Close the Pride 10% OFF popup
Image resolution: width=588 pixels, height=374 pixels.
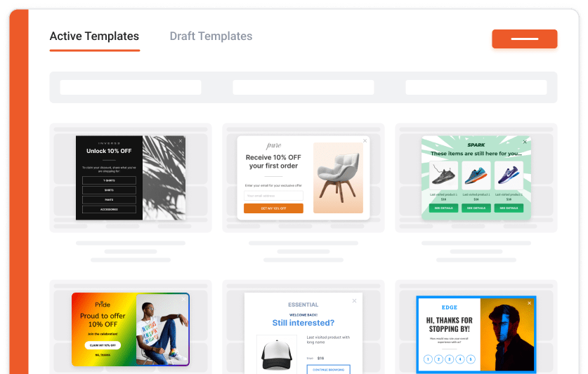183,299
